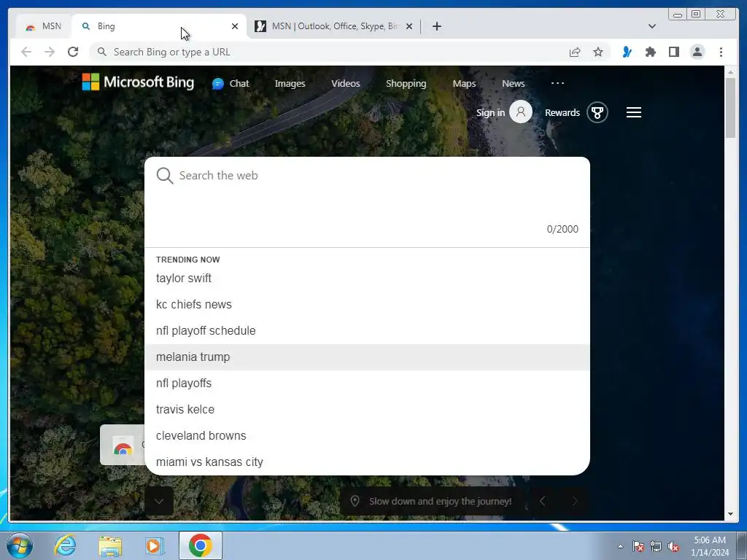Switch to the MSN tab
Viewport: 747px width, 560px height.
coord(43,26)
